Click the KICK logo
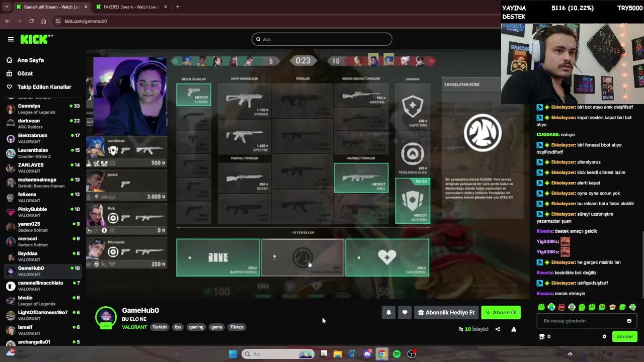Screen dimensions: 644x362 tap(37, 39)
